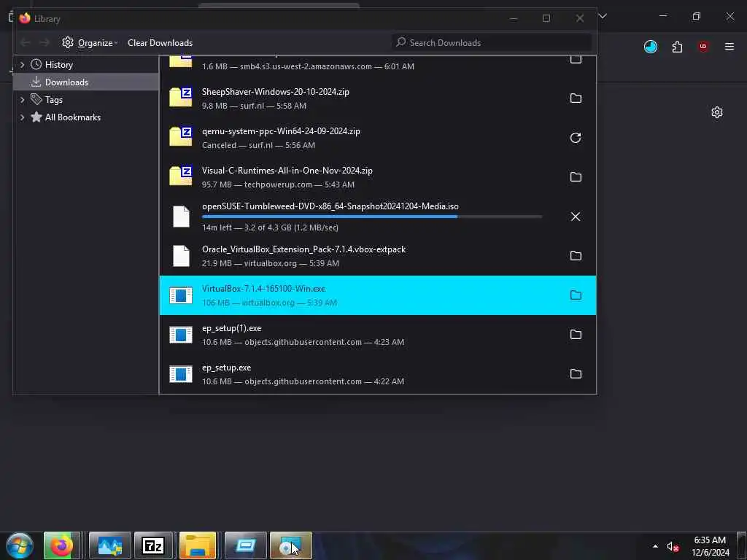Click the SheepShaver zip file icon

click(181, 98)
